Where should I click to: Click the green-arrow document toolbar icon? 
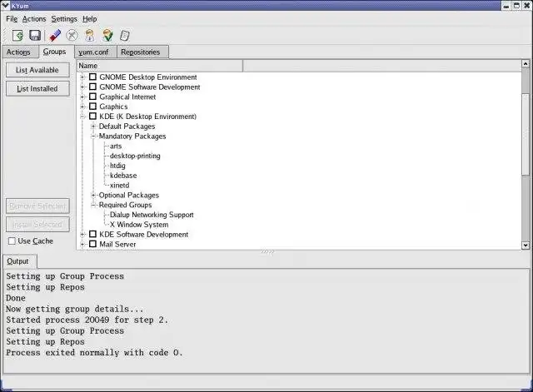point(17,35)
